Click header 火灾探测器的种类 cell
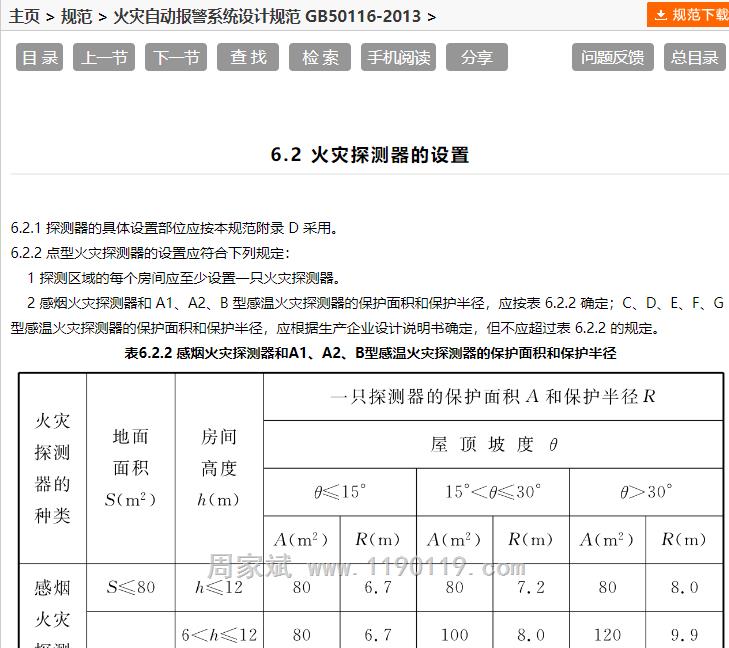 click(53, 468)
